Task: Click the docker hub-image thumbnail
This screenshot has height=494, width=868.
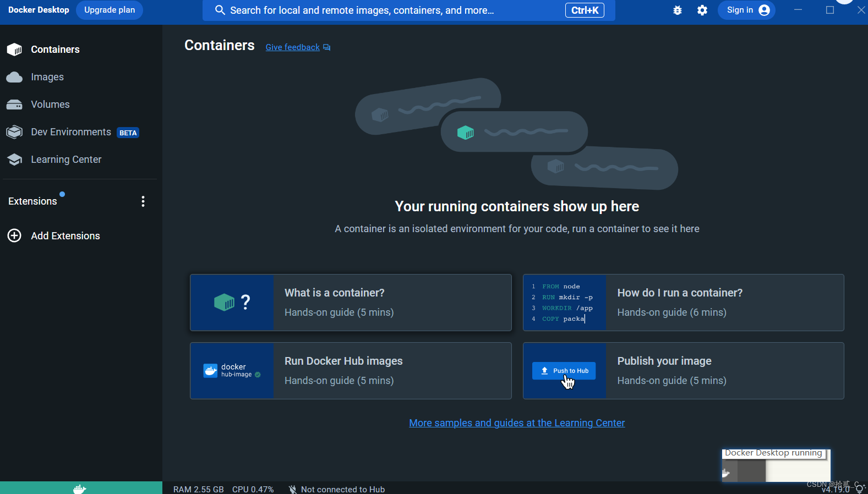Action: [x=232, y=371]
